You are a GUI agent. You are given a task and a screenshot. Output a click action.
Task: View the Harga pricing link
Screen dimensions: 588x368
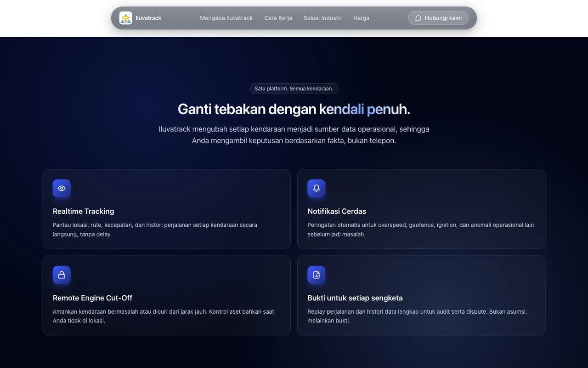tap(361, 18)
